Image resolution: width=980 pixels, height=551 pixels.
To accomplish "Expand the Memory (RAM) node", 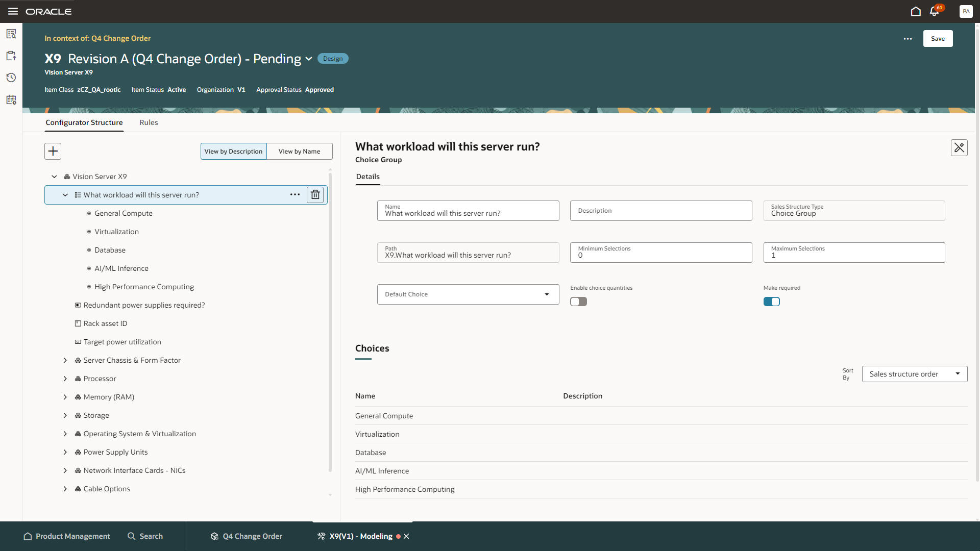I will pos(65,397).
